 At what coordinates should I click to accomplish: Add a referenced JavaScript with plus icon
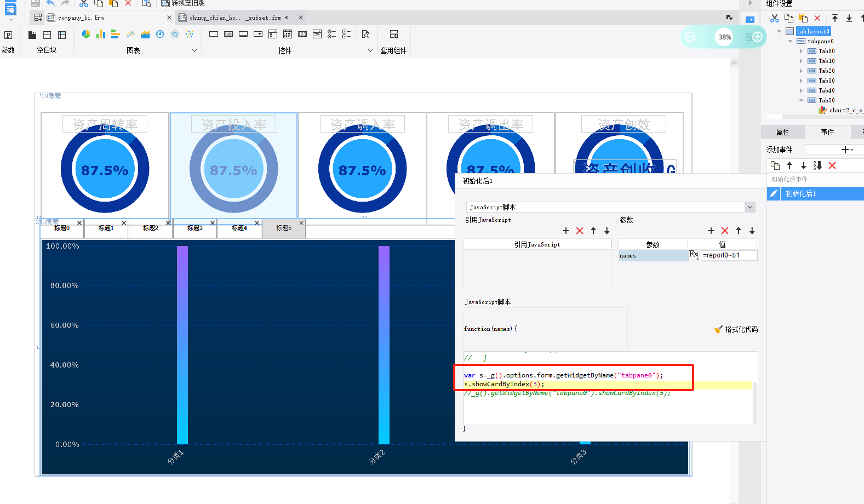566,231
